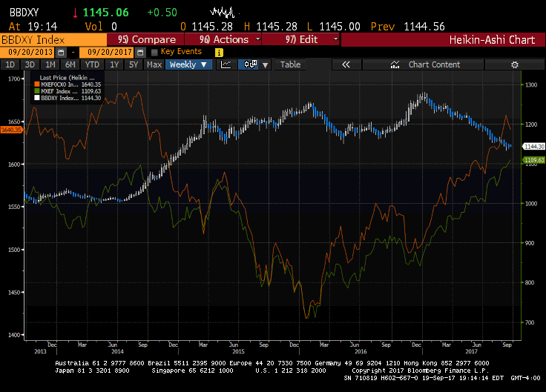
Task: Click the BBDXY ticker at top left
Action: (x=24, y=13)
